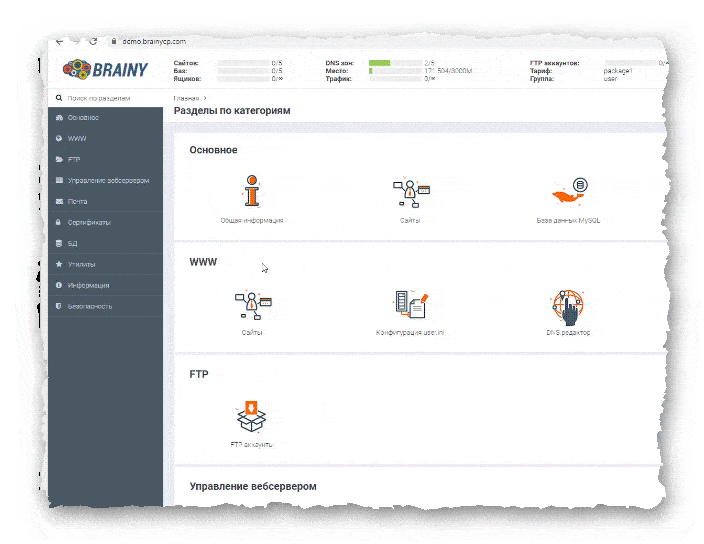Open Информация in the sidebar menu
The height and width of the screenshot is (544, 704).
coord(106,285)
